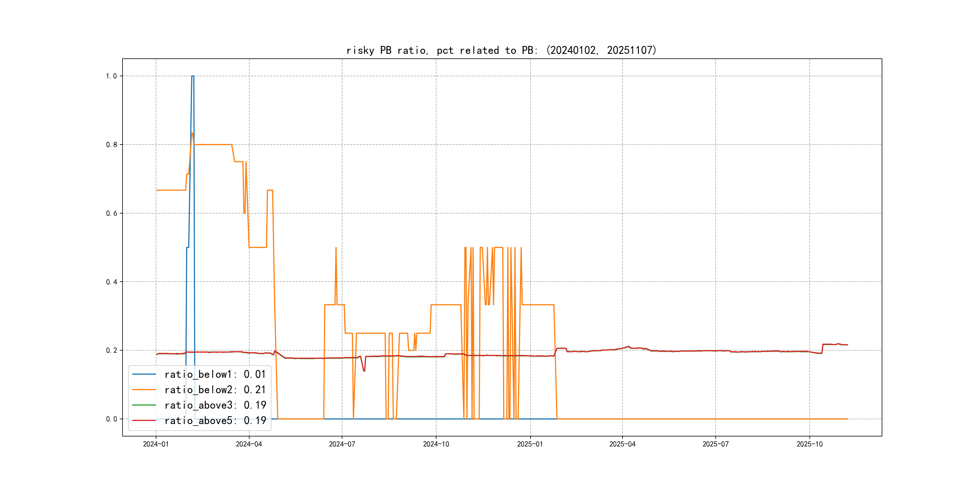Click the 2024-07 x-axis tick label
The width and height of the screenshot is (980, 490).
[x=342, y=444]
